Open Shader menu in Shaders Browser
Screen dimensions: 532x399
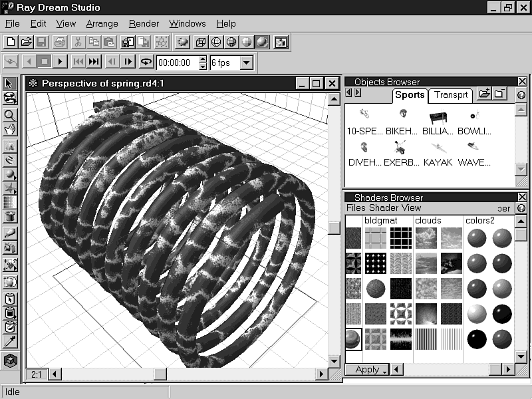(382, 208)
